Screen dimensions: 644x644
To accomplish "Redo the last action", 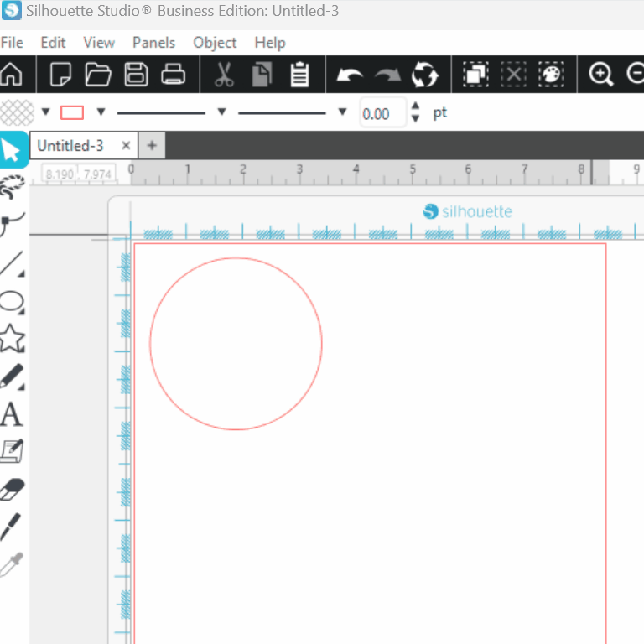I will (x=387, y=75).
